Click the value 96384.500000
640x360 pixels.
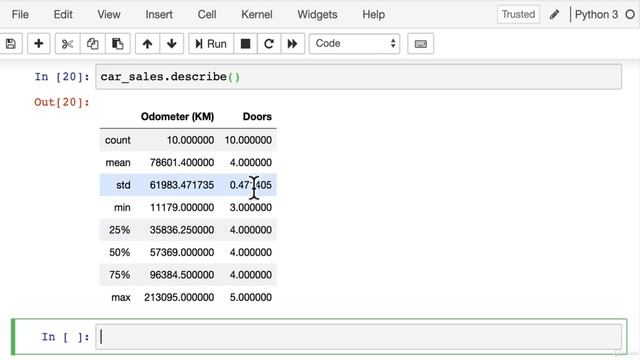[182, 275]
